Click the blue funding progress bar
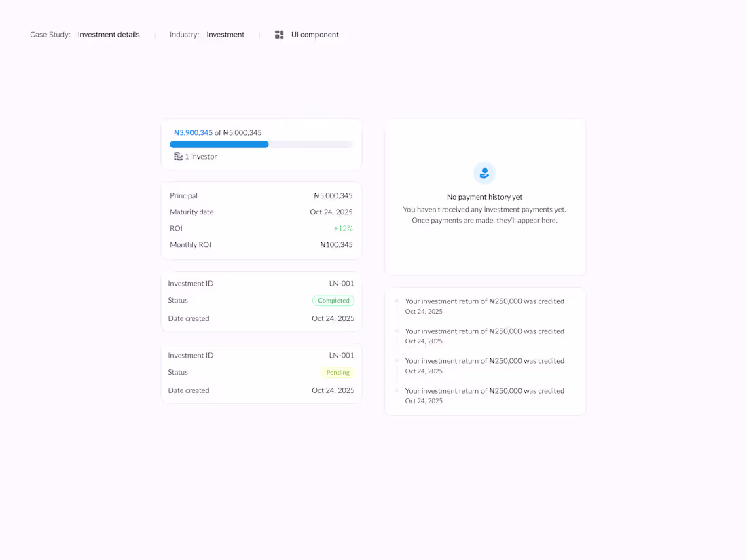Image resolution: width=747 pixels, height=560 pixels. click(x=219, y=144)
